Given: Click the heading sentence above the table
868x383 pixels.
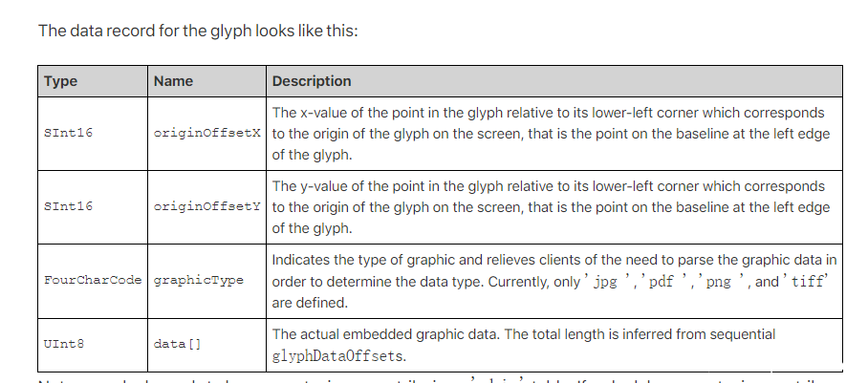Looking at the screenshot, I should tap(198, 31).
